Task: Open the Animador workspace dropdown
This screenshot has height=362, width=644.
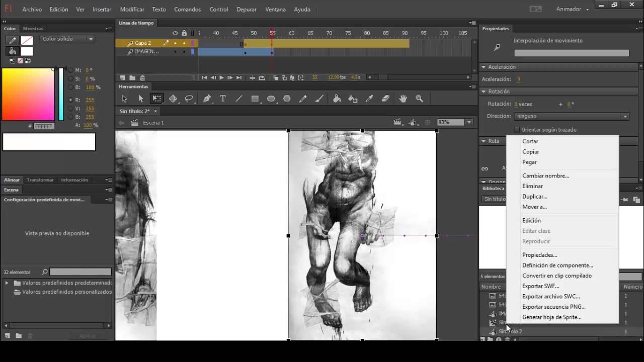Action: point(572,9)
